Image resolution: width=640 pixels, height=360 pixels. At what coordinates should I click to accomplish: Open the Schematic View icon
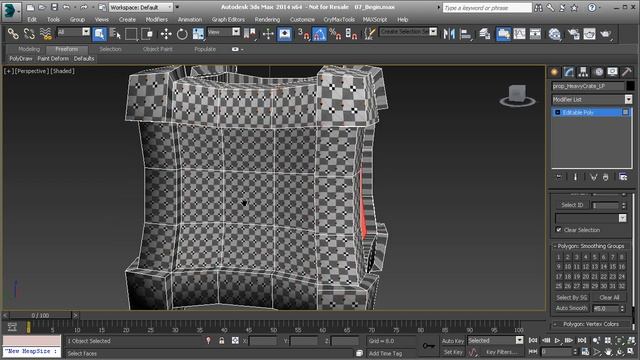pyautogui.click(x=535, y=34)
